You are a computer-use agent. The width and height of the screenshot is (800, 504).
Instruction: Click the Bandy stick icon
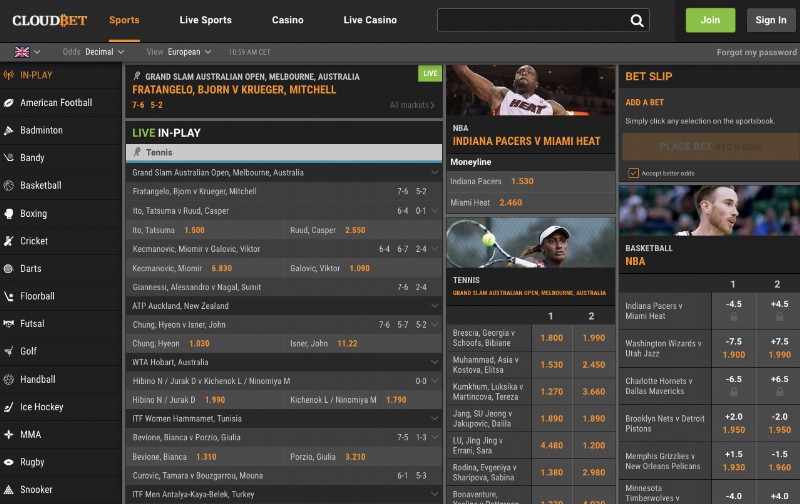pyautogui.click(x=9, y=158)
